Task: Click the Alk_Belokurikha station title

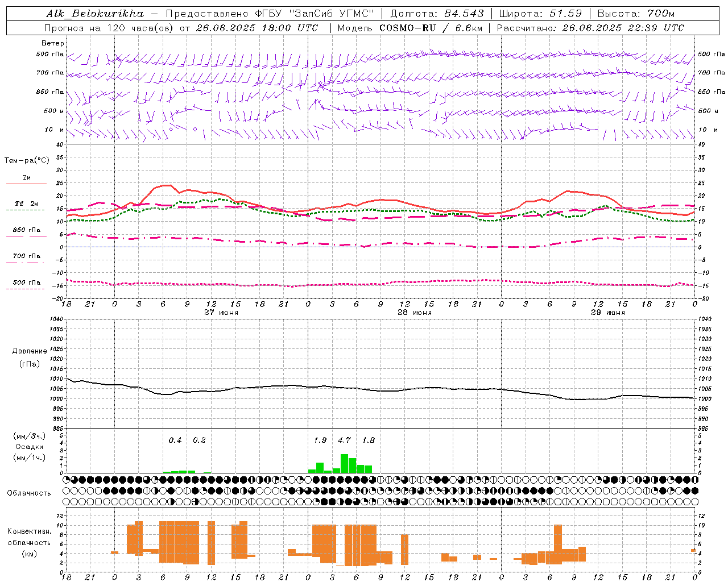Action: pyautogui.click(x=95, y=14)
